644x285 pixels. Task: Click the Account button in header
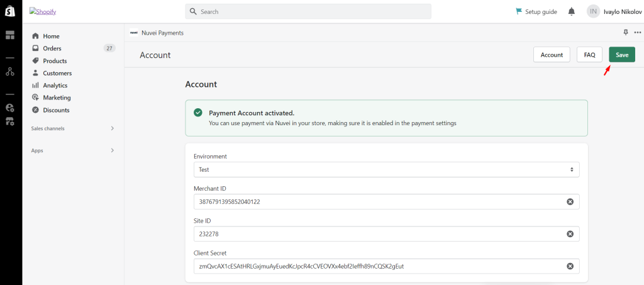(x=552, y=55)
